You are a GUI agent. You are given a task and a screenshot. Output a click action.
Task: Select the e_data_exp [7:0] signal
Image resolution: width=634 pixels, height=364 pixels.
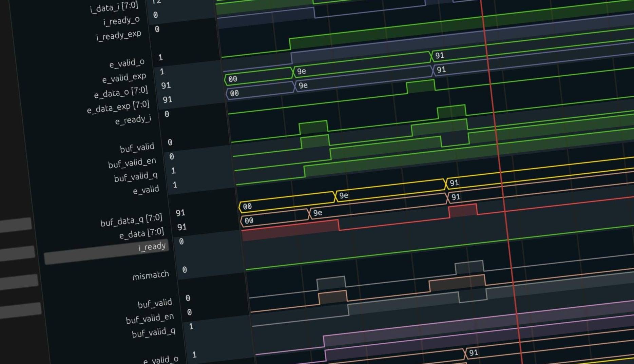[118, 107]
